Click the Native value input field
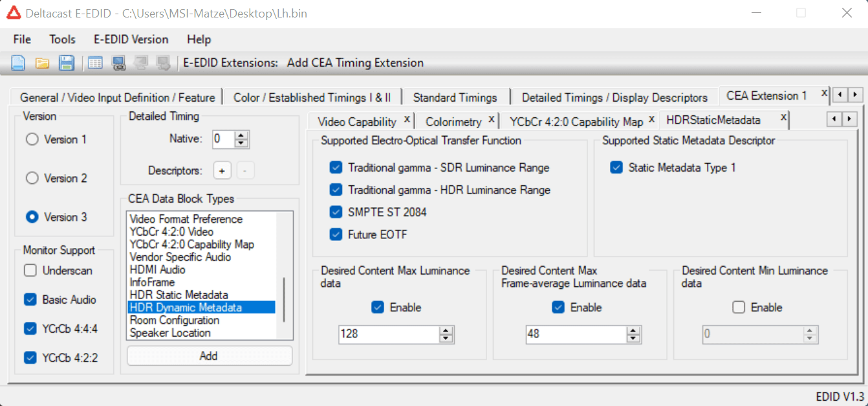Viewport: 868px width, 406px height. tap(224, 139)
